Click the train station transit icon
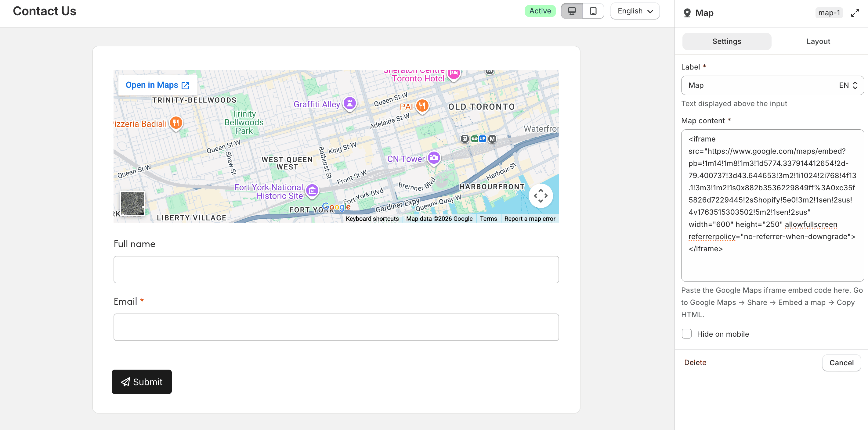Image resolution: width=868 pixels, height=430 pixels. [465, 139]
